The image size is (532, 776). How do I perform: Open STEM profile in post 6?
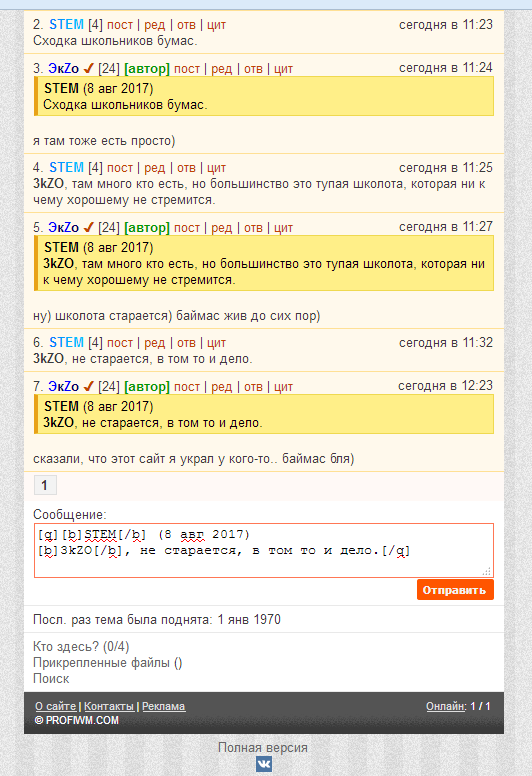66,342
